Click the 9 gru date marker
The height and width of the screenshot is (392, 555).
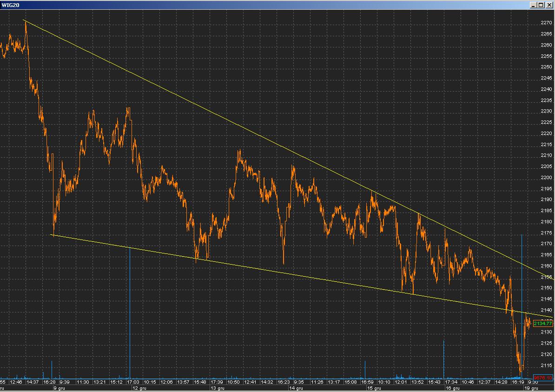[x=59, y=387]
